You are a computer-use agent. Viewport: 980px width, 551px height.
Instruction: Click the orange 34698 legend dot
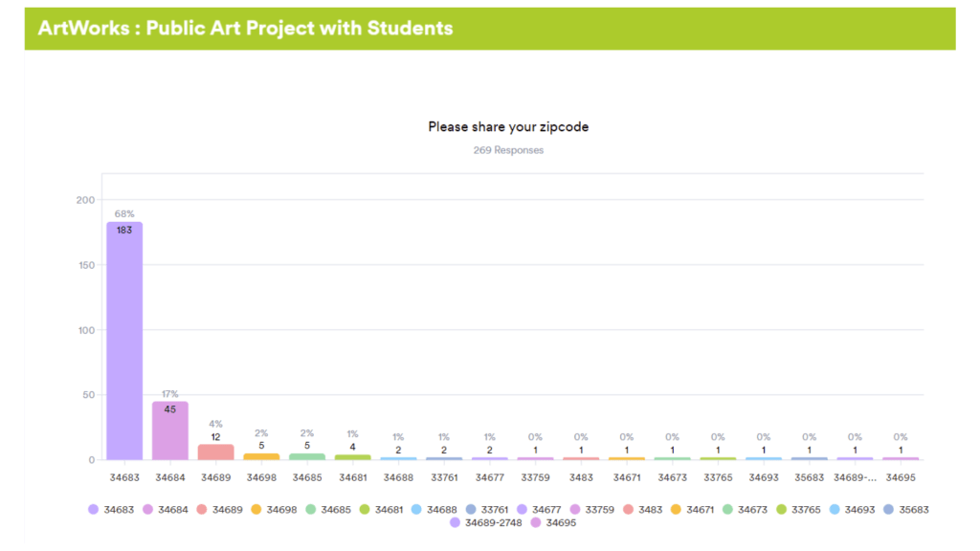click(256, 510)
